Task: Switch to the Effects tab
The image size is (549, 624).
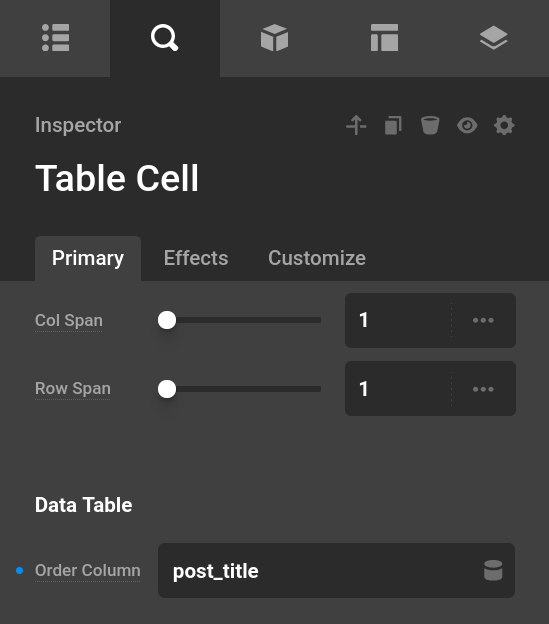Action: coord(196,258)
